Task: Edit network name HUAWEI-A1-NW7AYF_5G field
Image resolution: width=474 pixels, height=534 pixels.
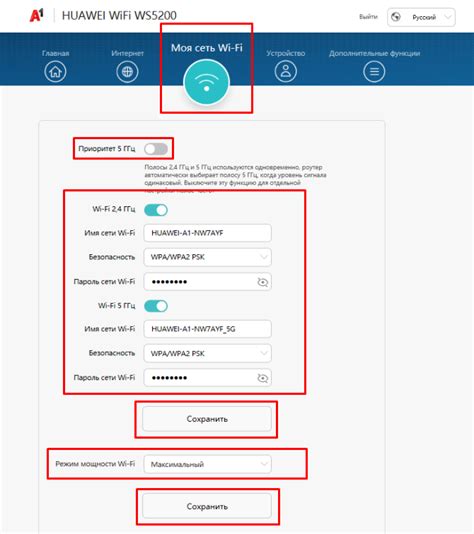Action: (x=207, y=329)
